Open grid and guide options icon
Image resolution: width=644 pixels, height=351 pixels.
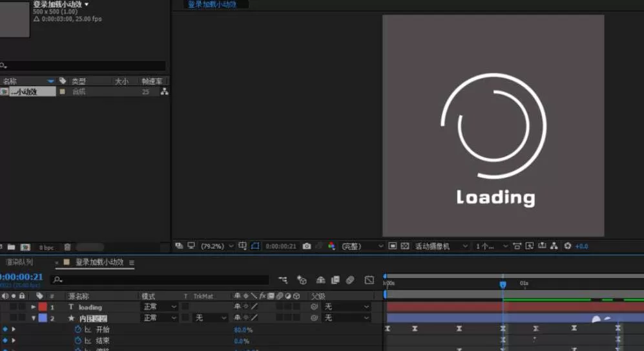pyautogui.click(x=242, y=246)
